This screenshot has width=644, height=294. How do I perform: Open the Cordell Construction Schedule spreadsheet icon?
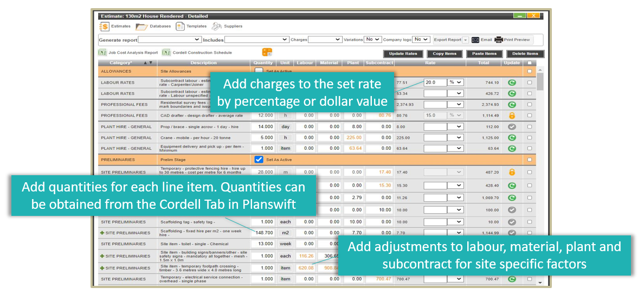click(166, 52)
